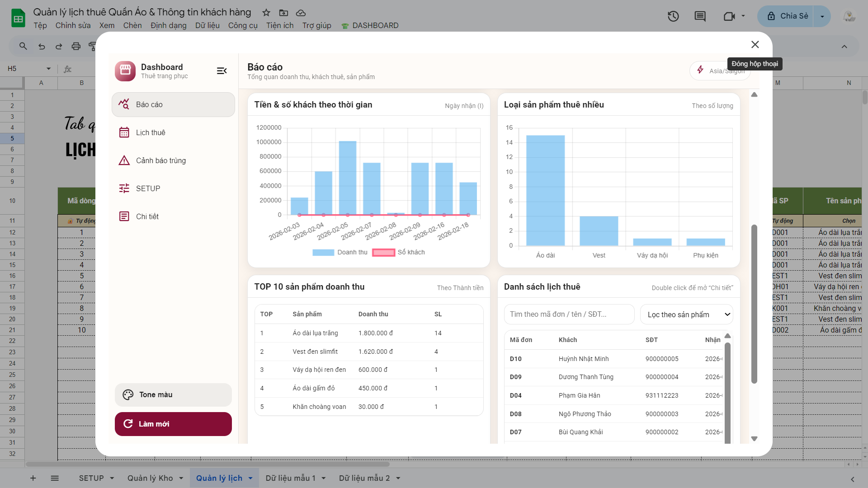Open Tone màu color theme picker
The image size is (868, 488).
tap(173, 394)
